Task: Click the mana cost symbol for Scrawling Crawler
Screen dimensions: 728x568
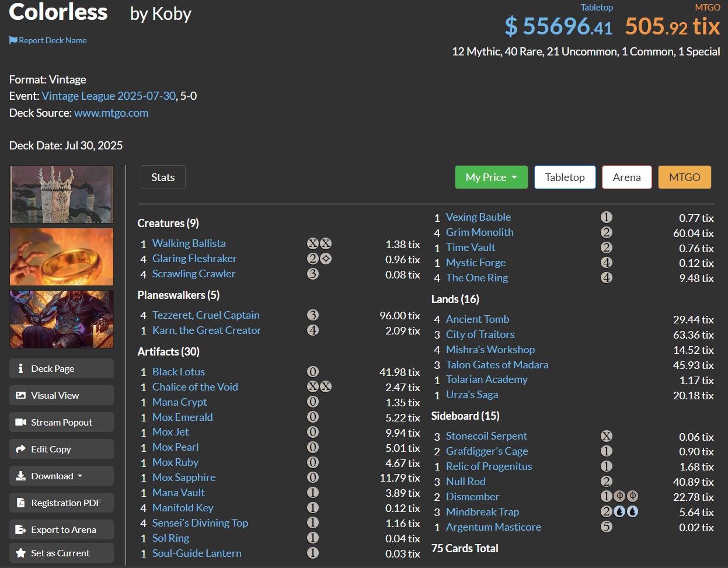Action: [313, 274]
